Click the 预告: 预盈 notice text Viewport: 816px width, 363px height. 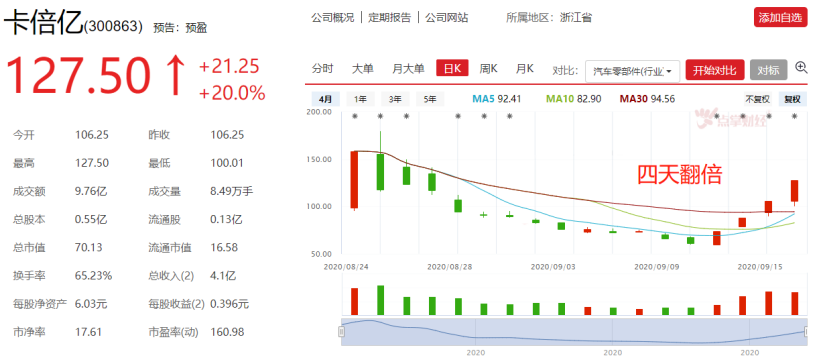point(180,28)
